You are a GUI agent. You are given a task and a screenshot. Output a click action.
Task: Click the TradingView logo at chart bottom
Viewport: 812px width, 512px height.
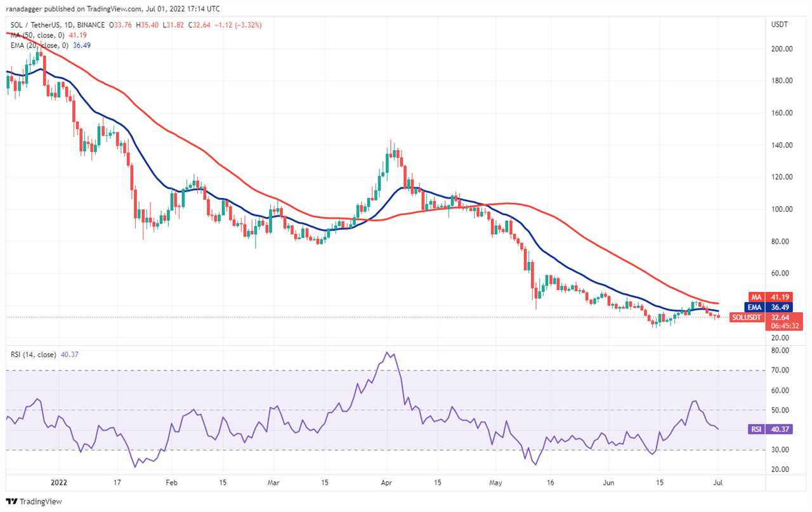coord(33,501)
